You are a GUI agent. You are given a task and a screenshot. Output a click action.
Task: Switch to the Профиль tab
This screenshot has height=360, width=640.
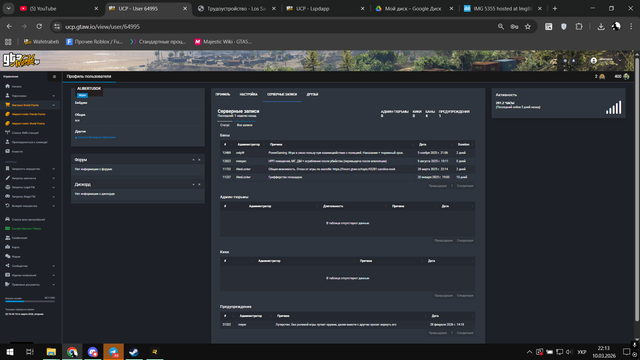click(223, 94)
